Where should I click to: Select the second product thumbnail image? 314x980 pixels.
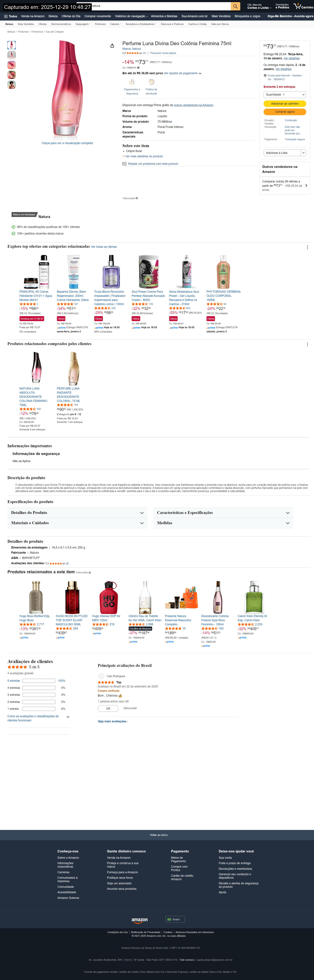coord(12,55)
